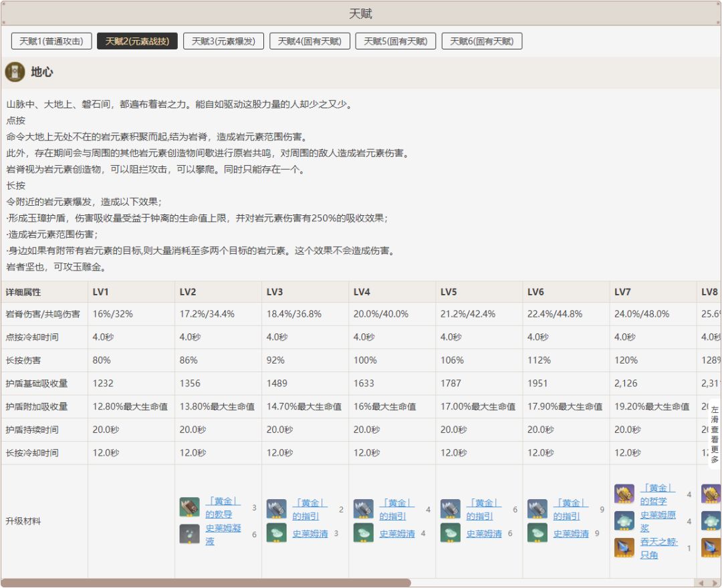
Task: Click the horizontal scrollbar thumb below the table
Action: [x=206, y=583]
